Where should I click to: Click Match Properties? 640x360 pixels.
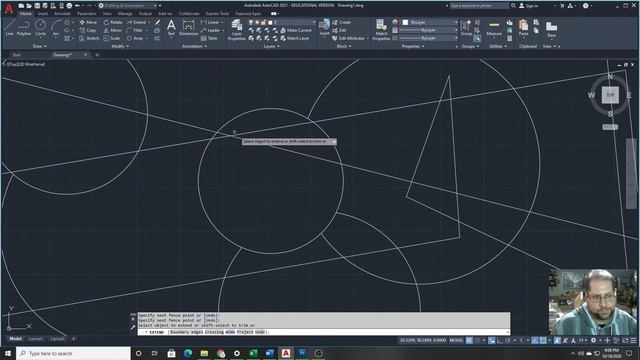click(381, 30)
